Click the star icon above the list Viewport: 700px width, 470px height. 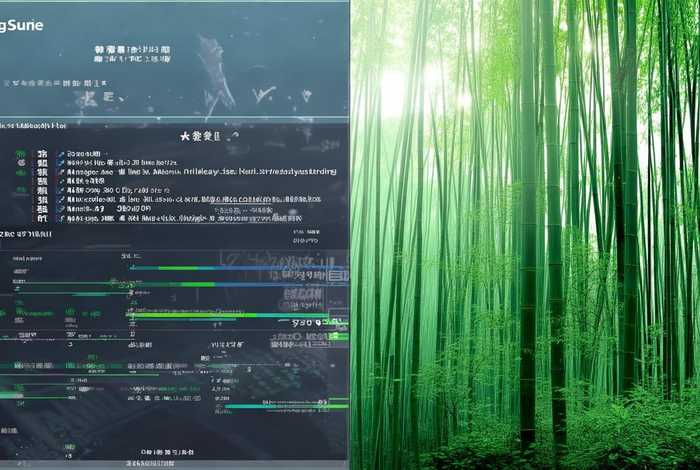pos(185,136)
